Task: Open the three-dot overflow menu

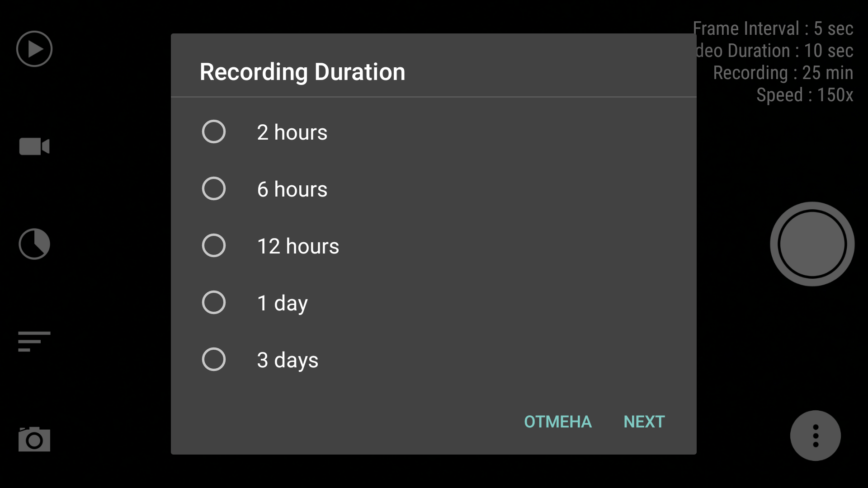Action: click(816, 436)
